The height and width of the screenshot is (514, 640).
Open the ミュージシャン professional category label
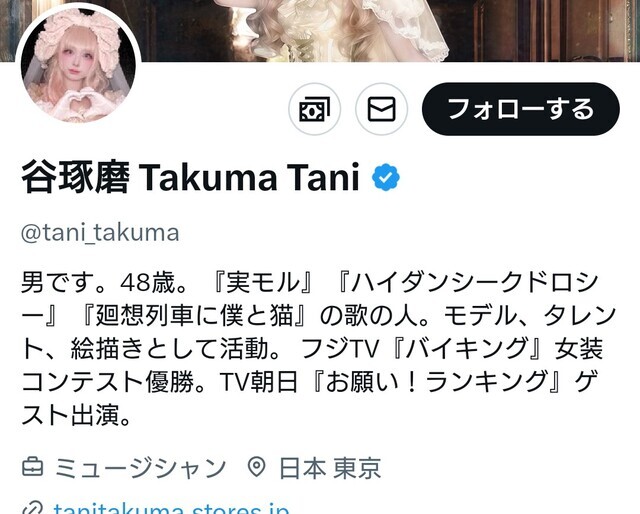click(140, 468)
